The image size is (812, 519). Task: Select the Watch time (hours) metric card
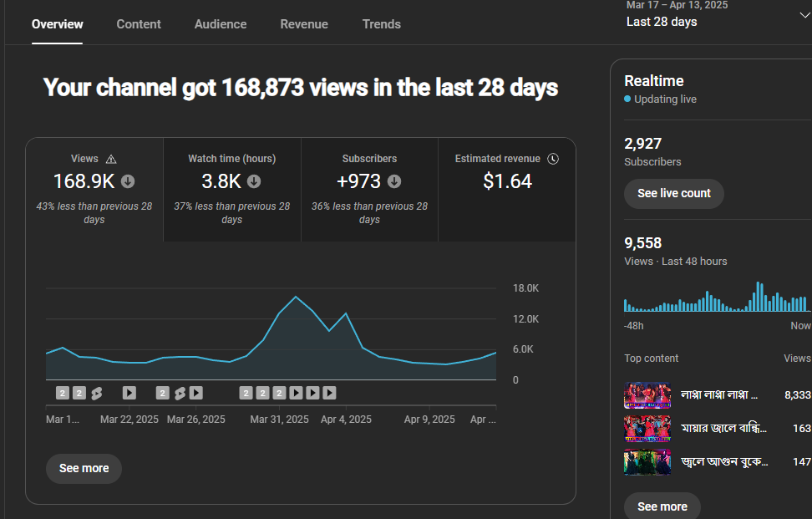click(x=232, y=190)
